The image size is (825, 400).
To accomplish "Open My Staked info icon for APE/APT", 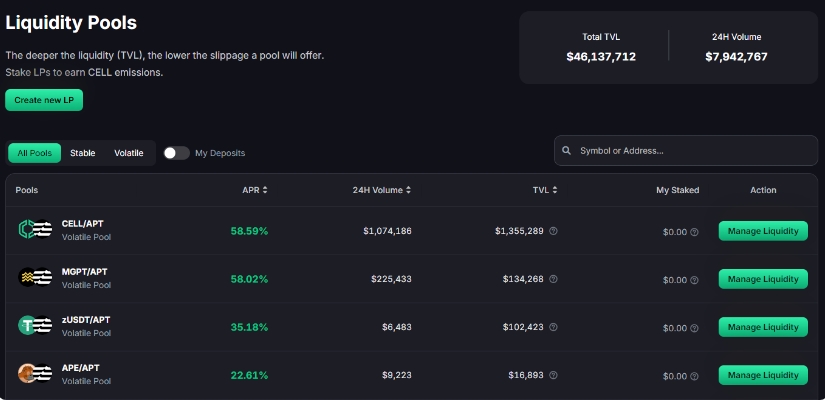I will (695, 376).
